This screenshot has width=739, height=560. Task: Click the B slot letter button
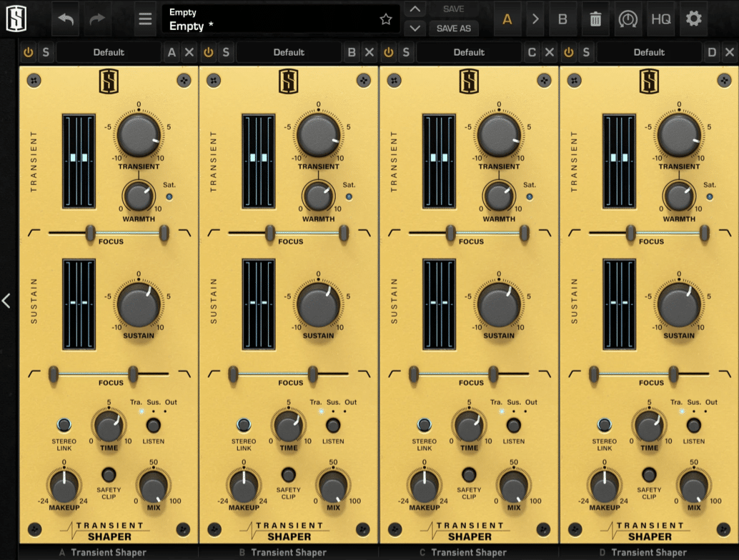(x=352, y=52)
